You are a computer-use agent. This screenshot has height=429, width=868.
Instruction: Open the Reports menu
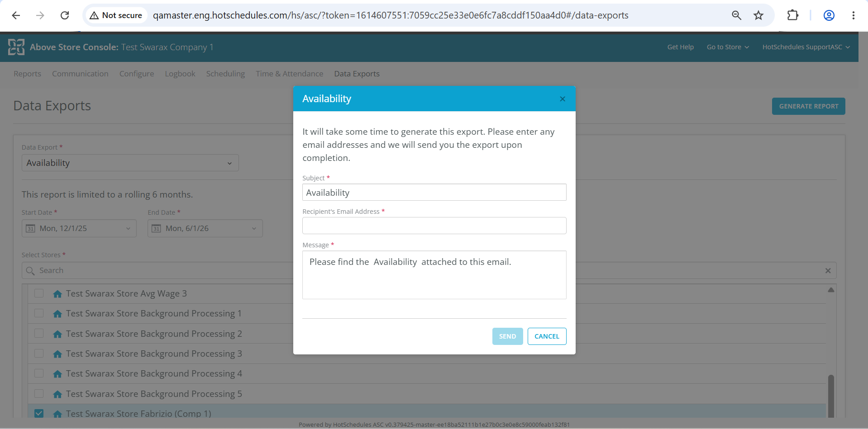(27, 74)
